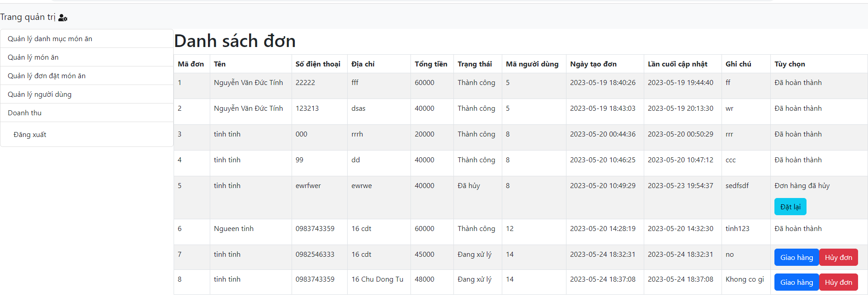Viewport: 868px width, 297px height.
Task: Click the admin user-gear icon
Action: (63, 18)
